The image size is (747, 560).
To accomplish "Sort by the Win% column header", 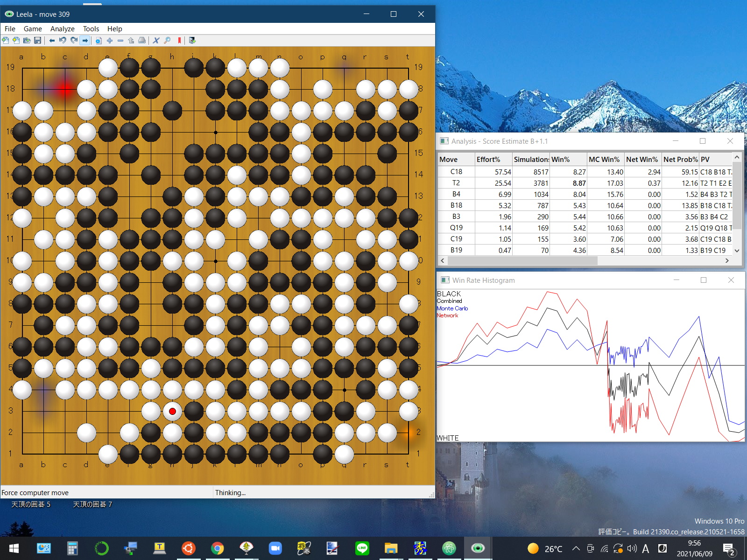I will [x=567, y=160].
